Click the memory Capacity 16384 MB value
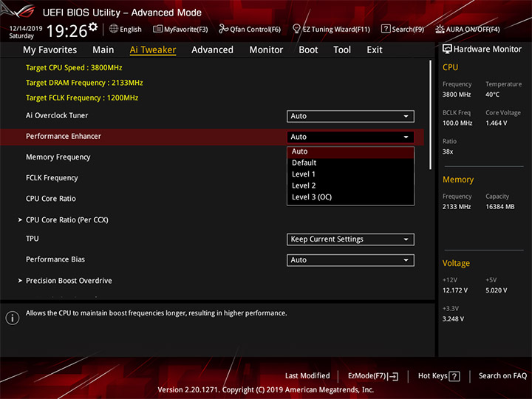The height and width of the screenshot is (399, 532). click(500, 207)
